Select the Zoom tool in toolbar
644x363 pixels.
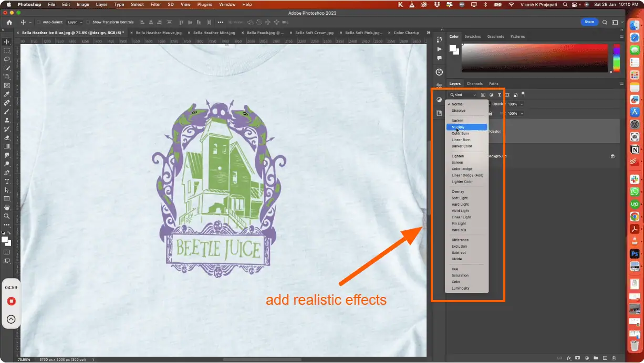tap(7, 216)
